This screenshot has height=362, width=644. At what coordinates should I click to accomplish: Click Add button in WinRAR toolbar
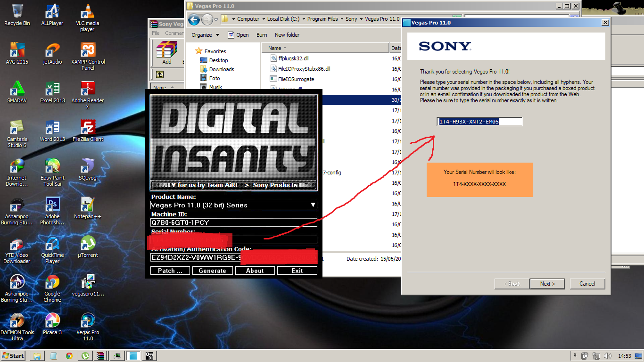click(x=167, y=52)
